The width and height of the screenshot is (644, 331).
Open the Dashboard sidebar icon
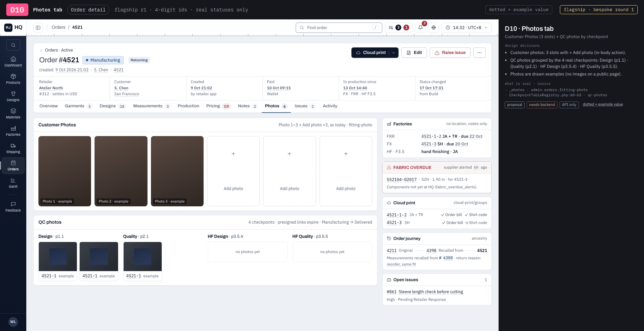13,62
